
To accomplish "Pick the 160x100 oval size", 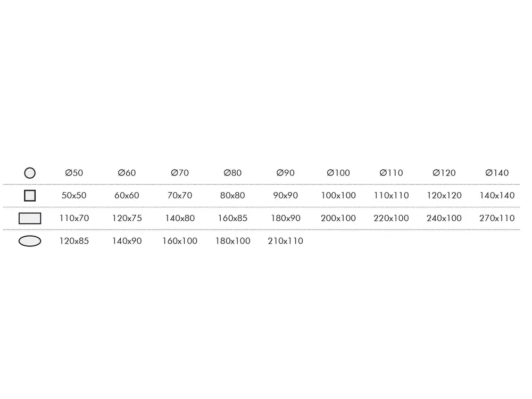I will point(180,241).
